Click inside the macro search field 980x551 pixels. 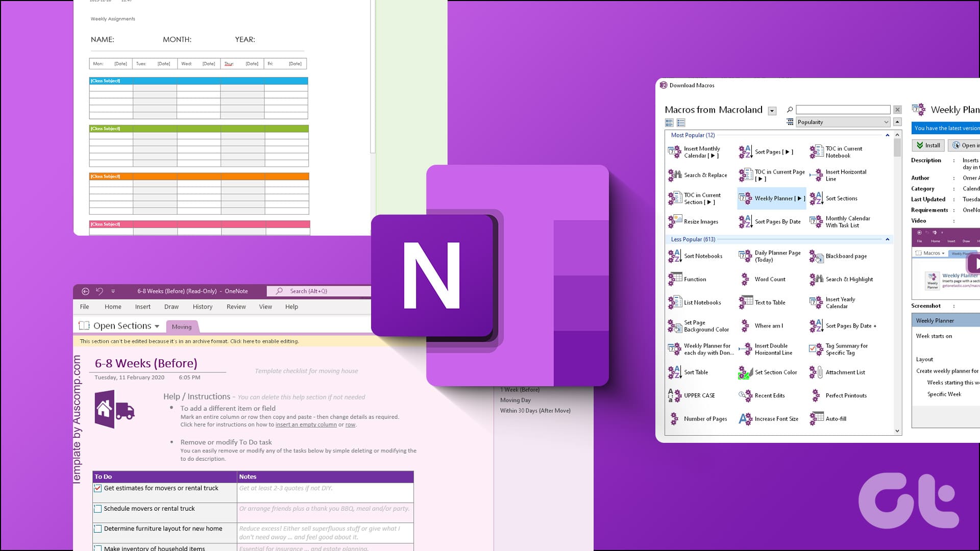click(842, 109)
